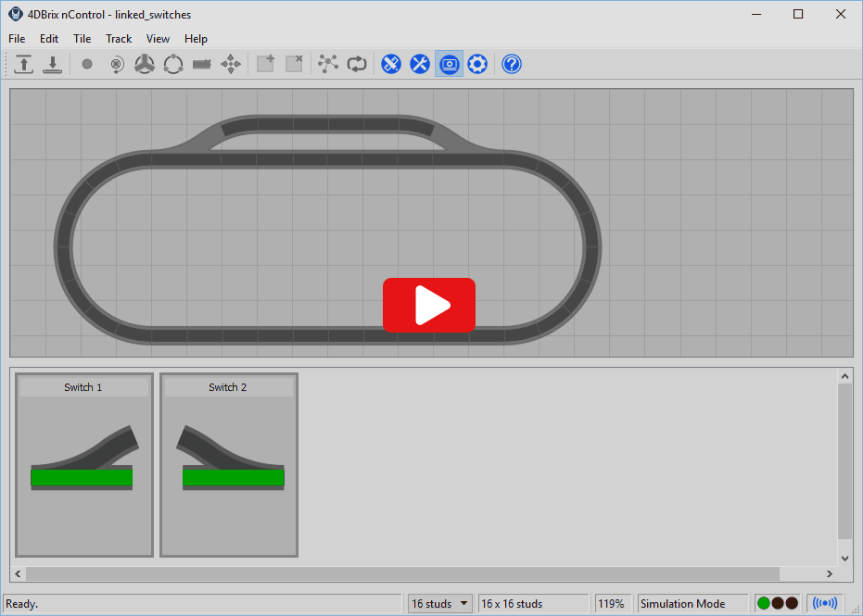
Task: Click the add tile plus icon
Action: pyautogui.click(x=266, y=64)
